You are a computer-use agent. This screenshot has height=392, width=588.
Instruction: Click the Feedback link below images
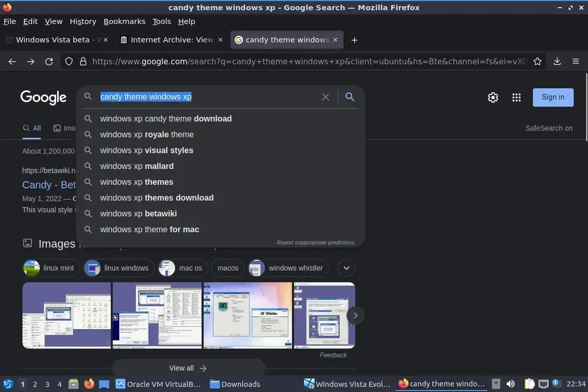coord(333,355)
